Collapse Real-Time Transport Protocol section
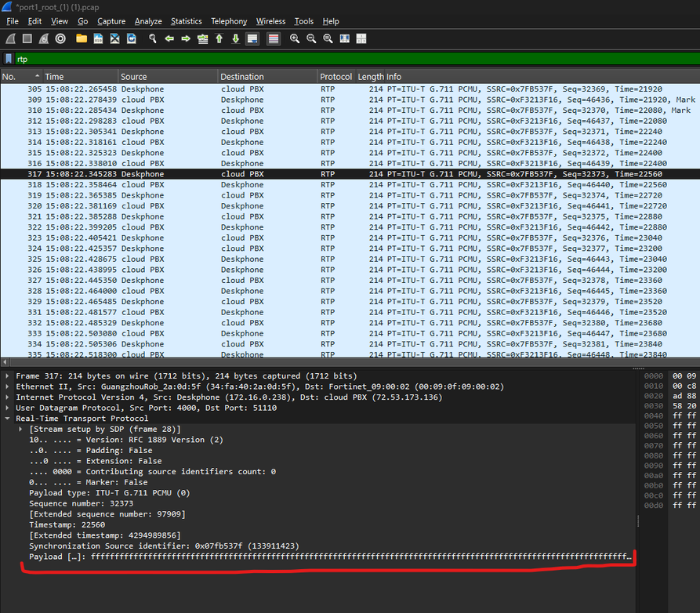The image size is (700, 613). pos(9,419)
